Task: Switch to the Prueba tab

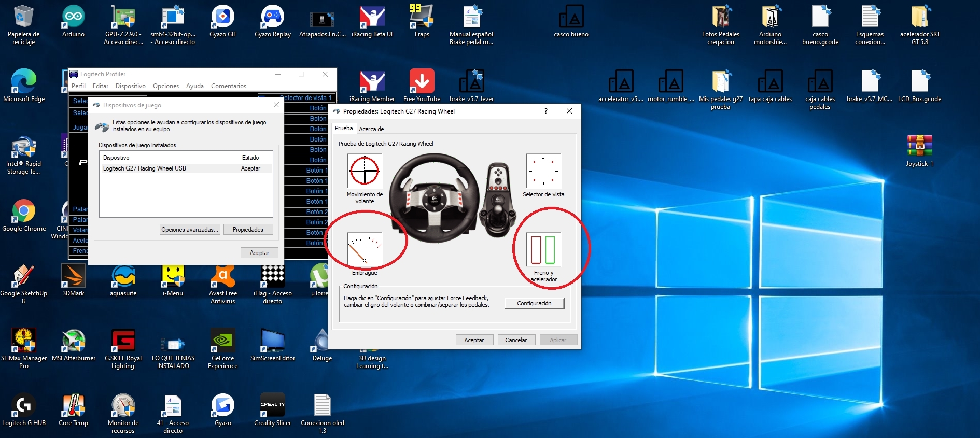Action: [344, 128]
